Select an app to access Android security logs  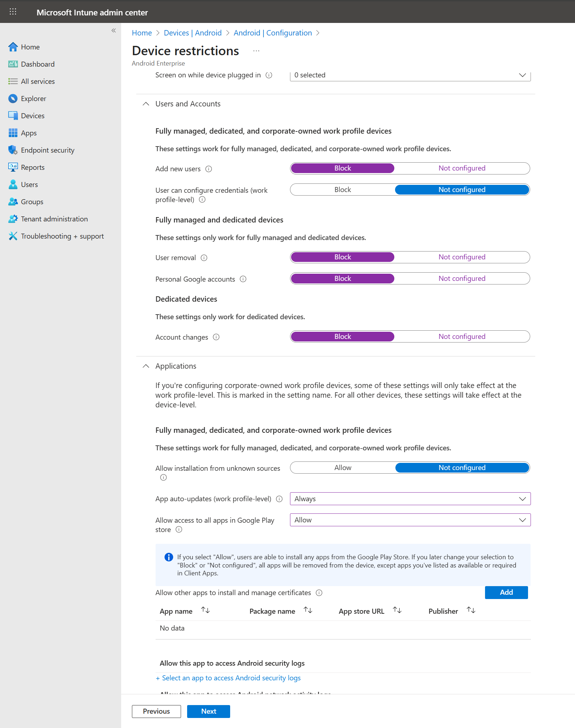coord(228,678)
